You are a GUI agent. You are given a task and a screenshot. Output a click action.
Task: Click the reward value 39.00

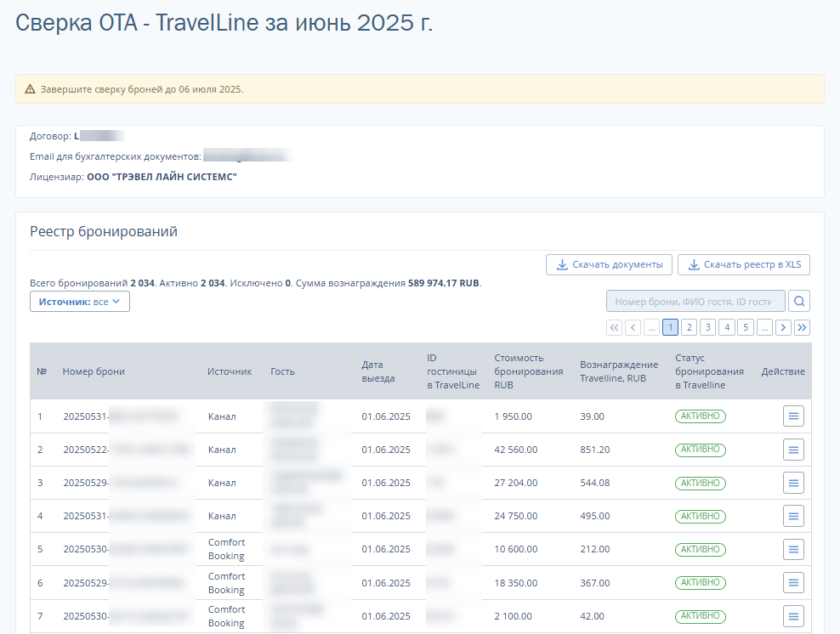click(x=592, y=416)
